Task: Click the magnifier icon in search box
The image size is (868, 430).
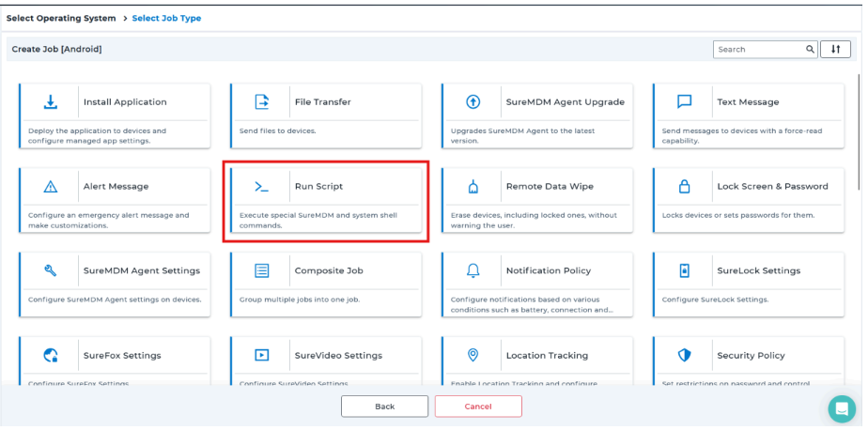Action: 810,50
